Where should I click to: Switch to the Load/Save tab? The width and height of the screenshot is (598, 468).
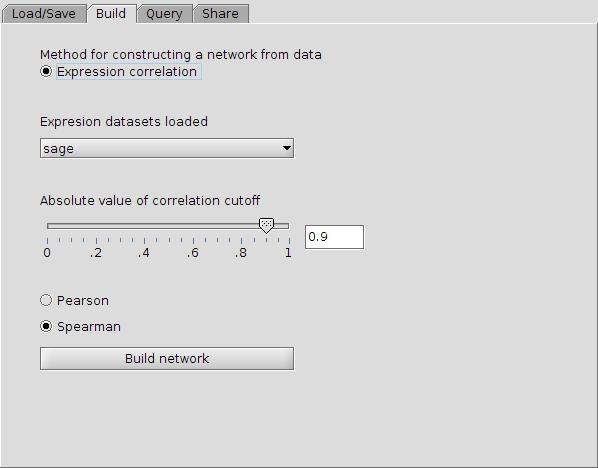(x=44, y=14)
